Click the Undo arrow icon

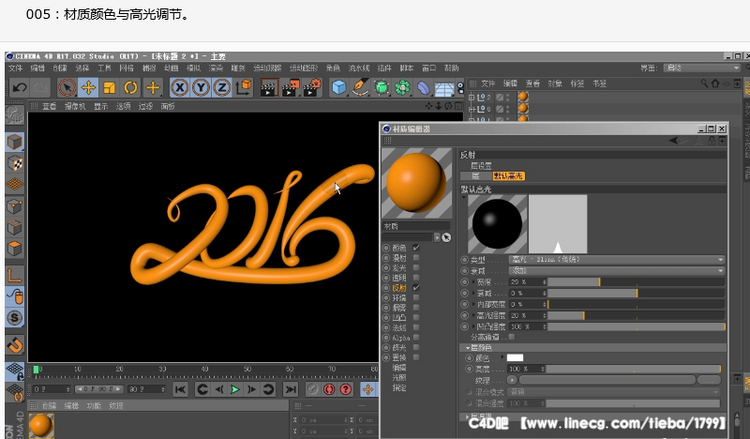click(20, 88)
